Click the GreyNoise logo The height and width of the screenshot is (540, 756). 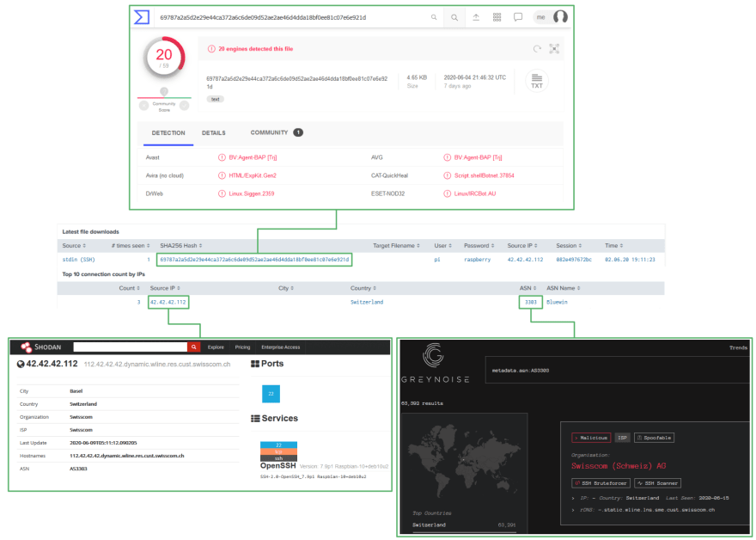(x=435, y=363)
